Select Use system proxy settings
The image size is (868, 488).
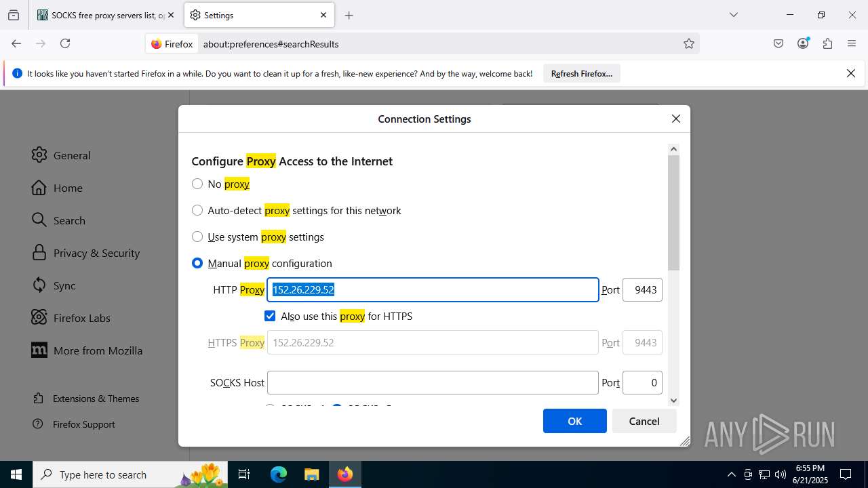pos(197,237)
